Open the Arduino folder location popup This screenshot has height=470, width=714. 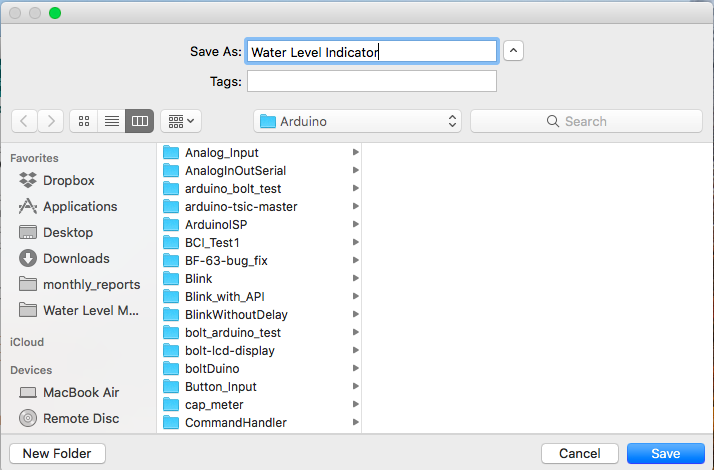pyautogui.click(x=357, y=121)
